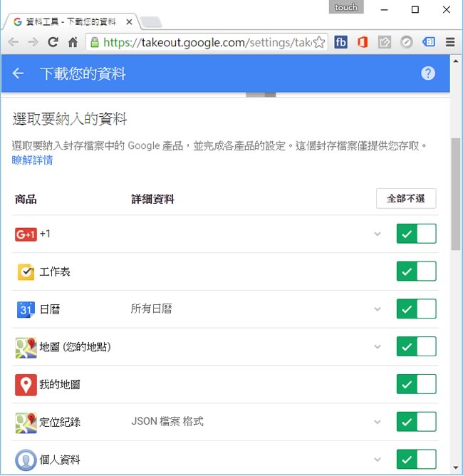
Task: Expand the 地圖 (您的地點) row chevron
Action: pos(378,347)
